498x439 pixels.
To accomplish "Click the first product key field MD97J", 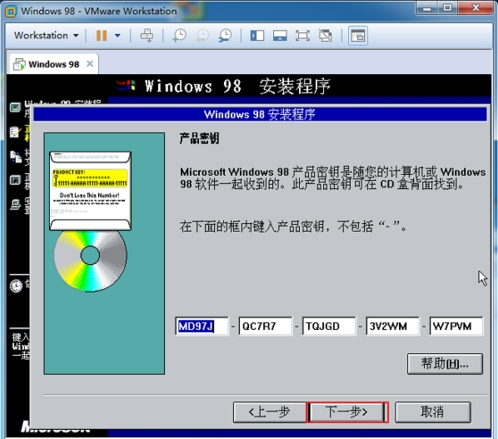I will 202,326.
